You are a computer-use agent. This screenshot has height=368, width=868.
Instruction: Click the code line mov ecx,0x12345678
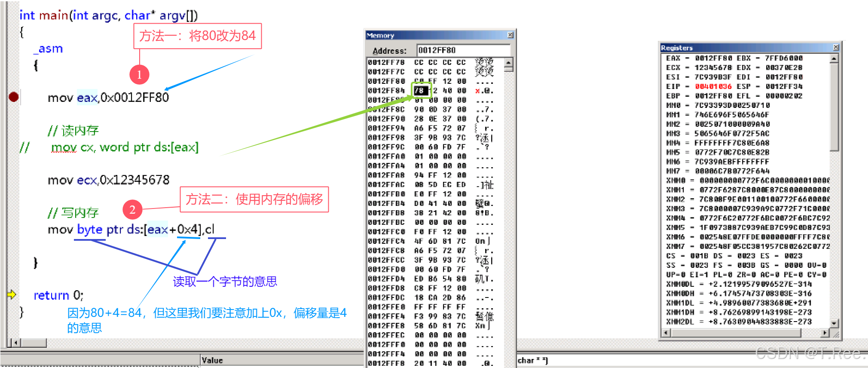(x=109, y=180)
